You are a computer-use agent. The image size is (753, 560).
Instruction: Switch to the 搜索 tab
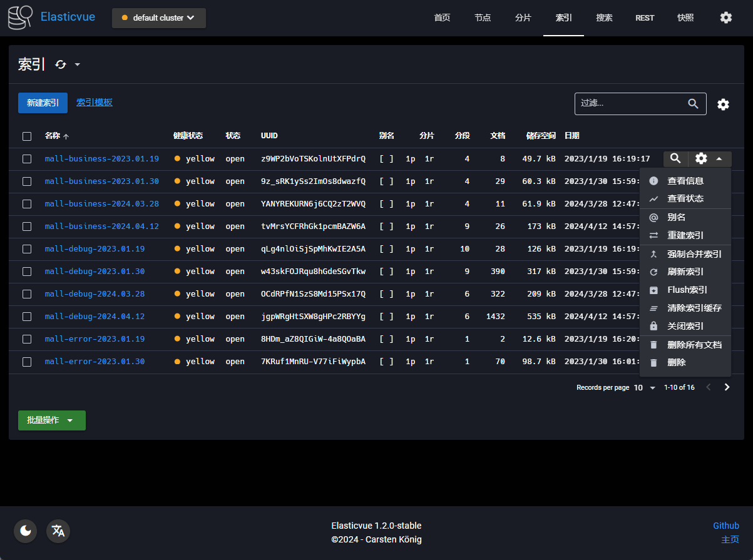(x=604, y=18)
